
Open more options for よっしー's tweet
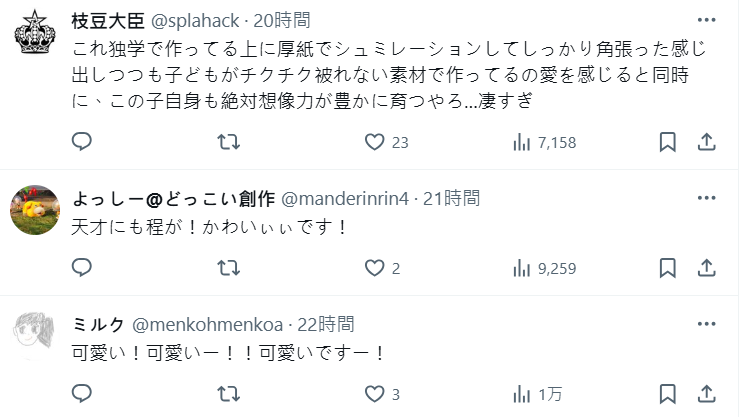coord(706,198)
